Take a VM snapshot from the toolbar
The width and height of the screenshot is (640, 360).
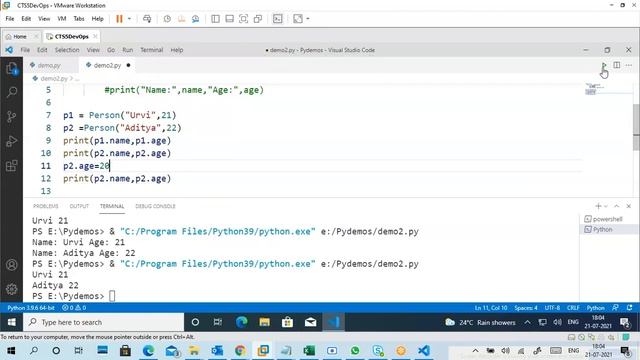point(167,19)
